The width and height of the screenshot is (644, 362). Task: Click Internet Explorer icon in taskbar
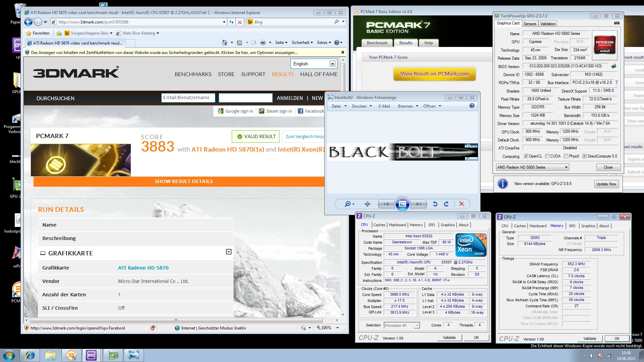[30, 355]
